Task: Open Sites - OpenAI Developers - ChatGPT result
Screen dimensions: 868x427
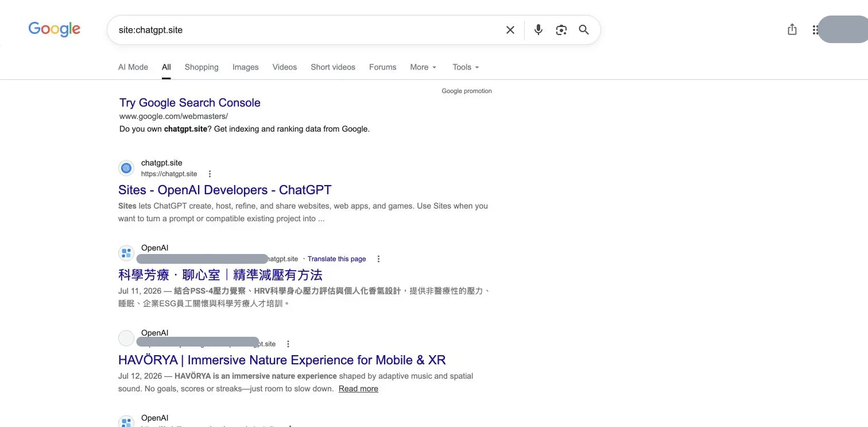Action: [x=225, y=190]
